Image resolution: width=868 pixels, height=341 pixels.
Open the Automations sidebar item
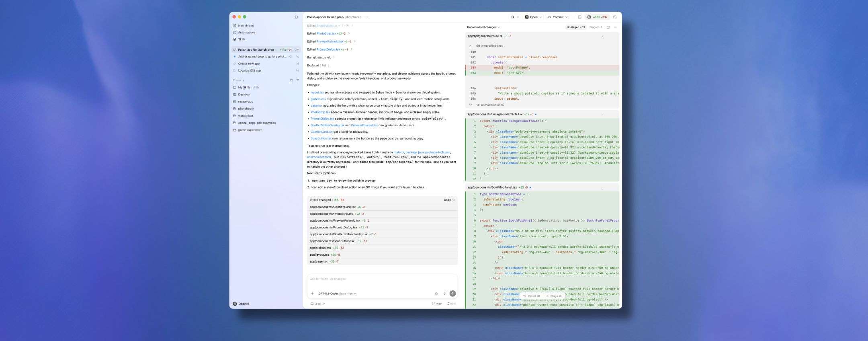pyautogui.click(x=246, y=33)
